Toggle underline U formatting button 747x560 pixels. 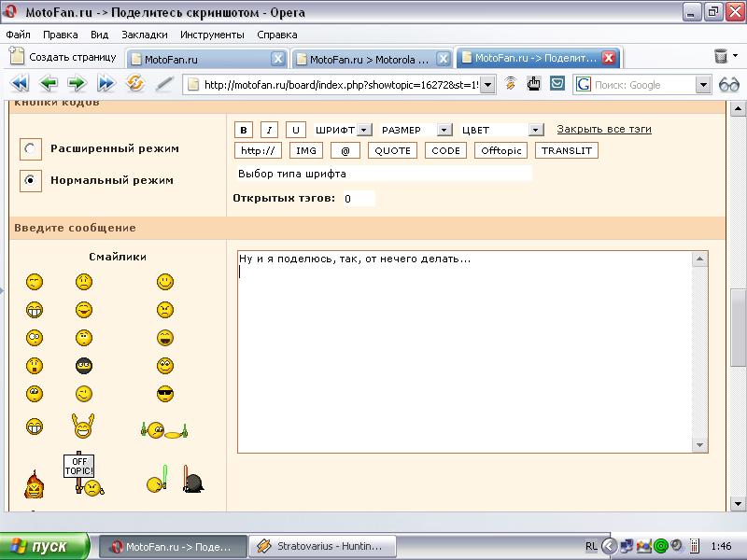(295, 130)
